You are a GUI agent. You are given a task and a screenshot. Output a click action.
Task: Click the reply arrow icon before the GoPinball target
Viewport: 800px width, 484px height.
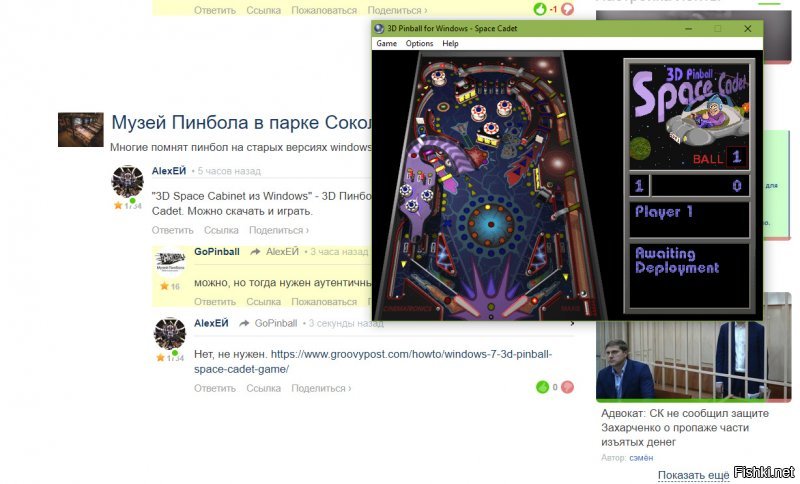(244, 323)
